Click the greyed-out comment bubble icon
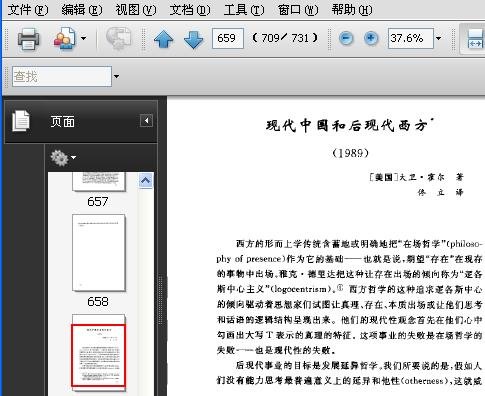485x396 pixels. [x=118, y=39]
